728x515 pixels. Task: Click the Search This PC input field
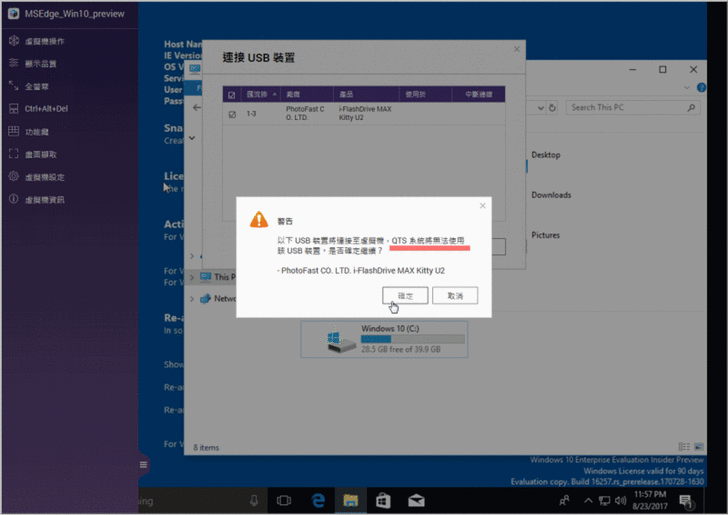[633, 108]
